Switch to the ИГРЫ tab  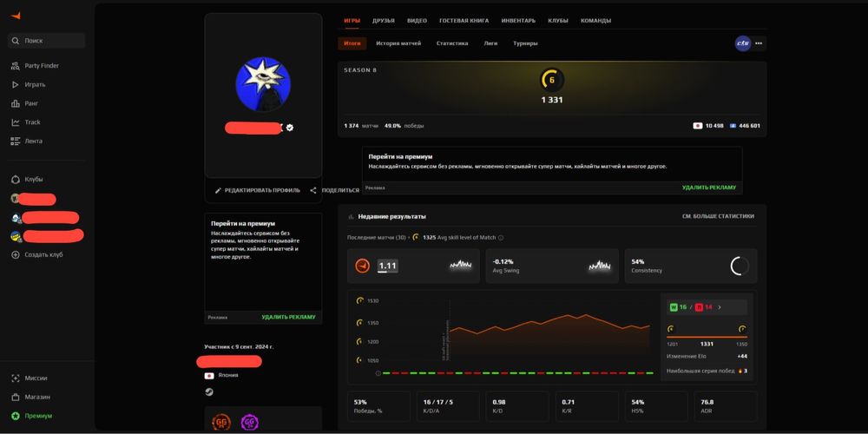click(x=352, y=21)
